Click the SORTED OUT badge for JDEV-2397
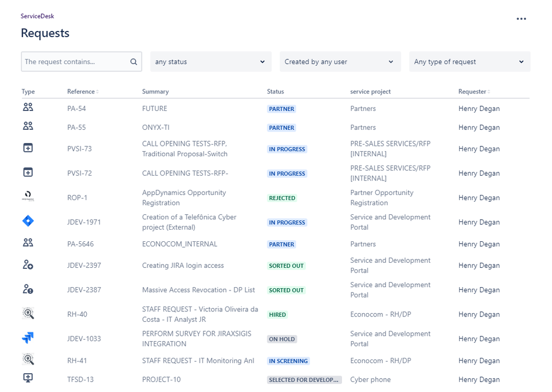 point(286,266)
